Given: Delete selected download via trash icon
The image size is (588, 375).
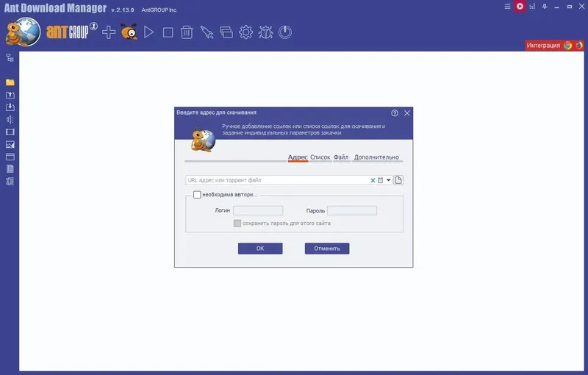Looking at the screenshot, I should pyautogui.click(x=187, y=32).
